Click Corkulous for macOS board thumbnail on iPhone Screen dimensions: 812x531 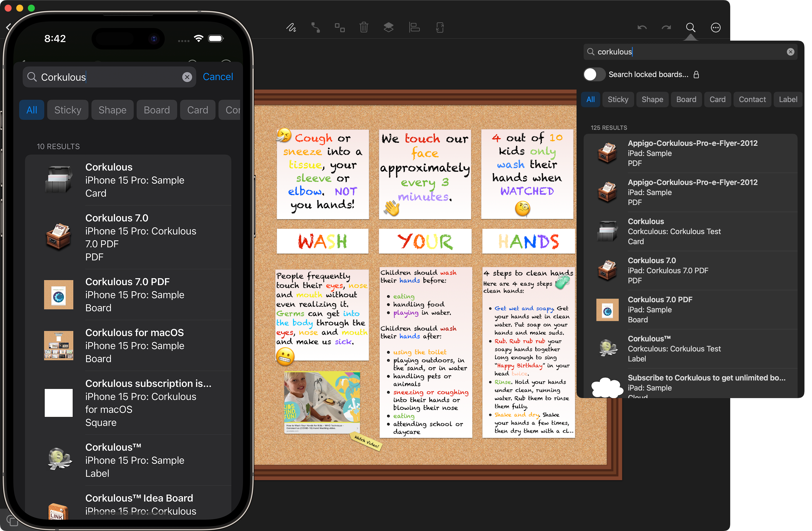tap(59, 346)
